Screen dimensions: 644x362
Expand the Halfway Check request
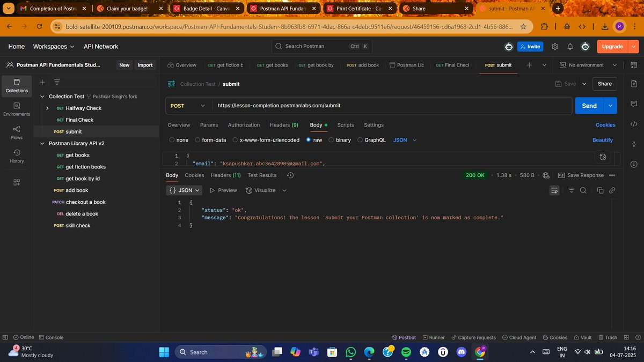(47, 108)
